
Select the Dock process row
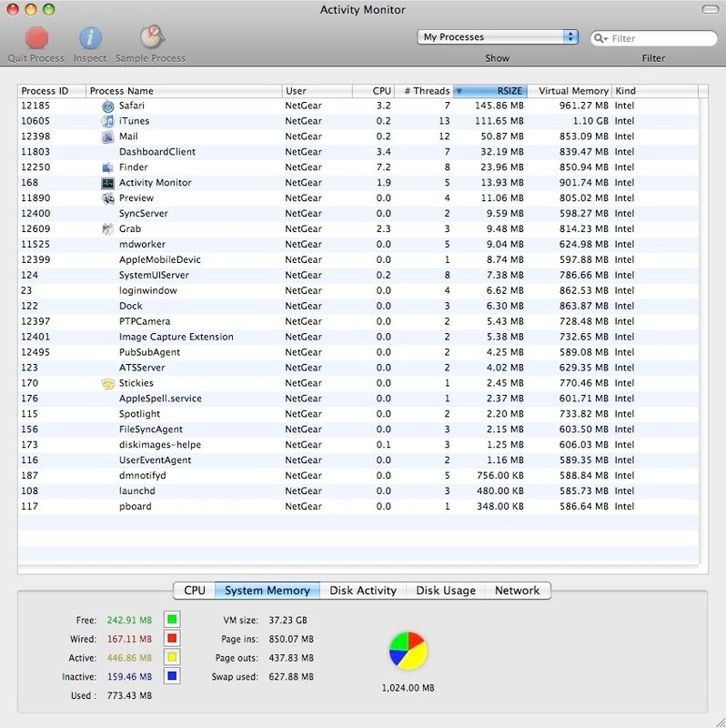pyautogui.click(x=358, y=306)
